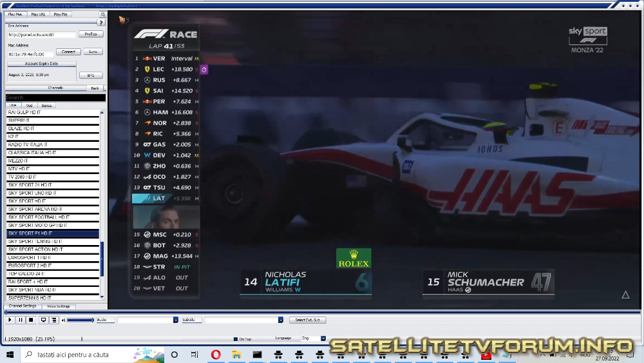Pause the video stream

(x=21, y=320)
